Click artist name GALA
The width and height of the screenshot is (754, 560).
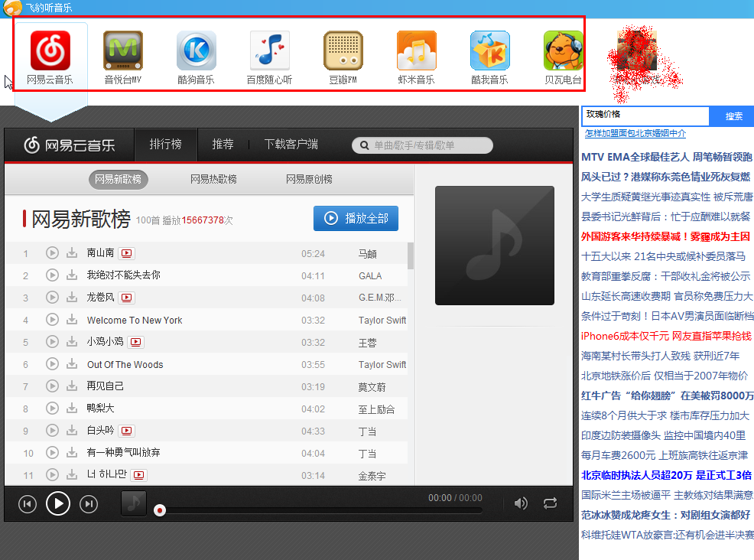point(370,275)
